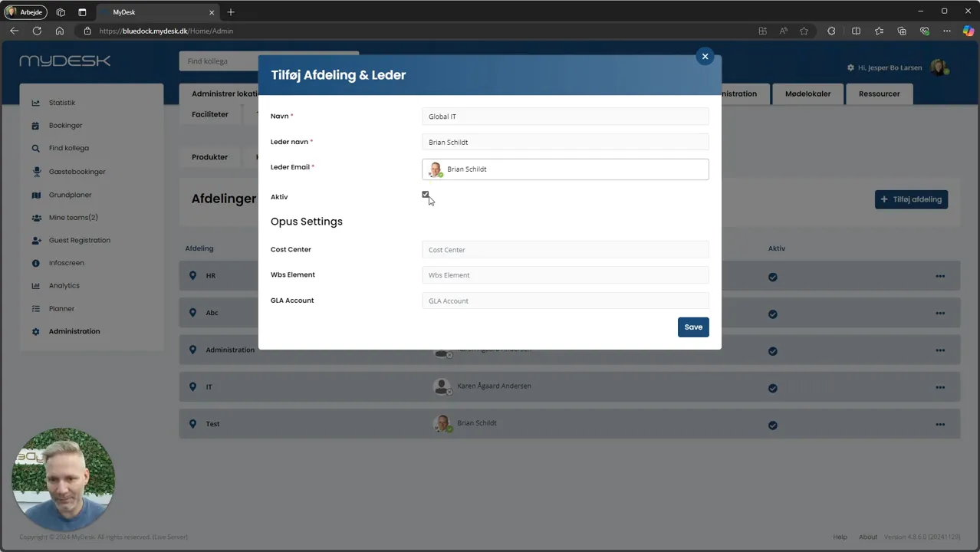Select Grundplaner map icon in sidebar
Screen dimensions: 980x552
[35, 195]
